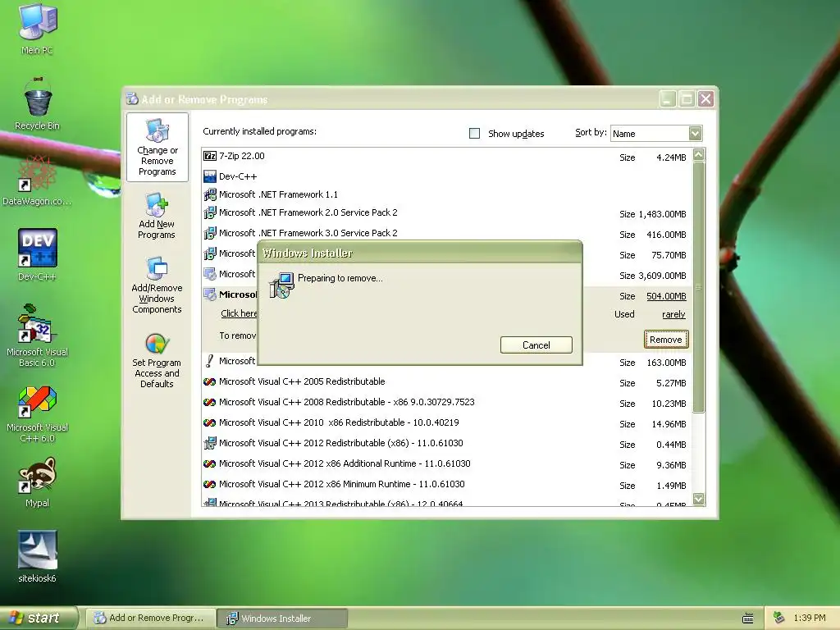Click the system tray keyboard icon
Screen dimensions: 840x630
(748, 619)
